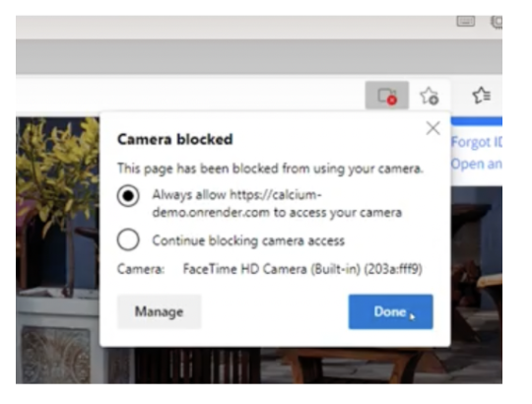The height and width of the screenshot is (404, 532).
Task: Click the blocked camera icon in address bar
Action: [387, 96]
